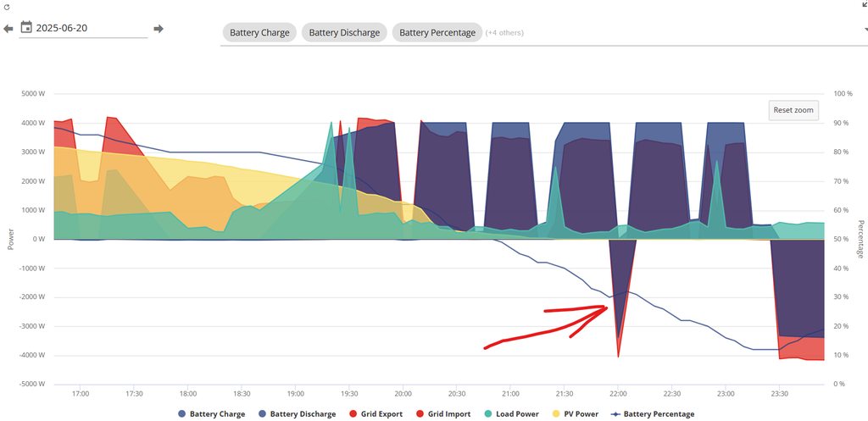This screenshot has height=421, width=868.
Task: Select the Battery Discharge chip
Action: click(344, 33)
